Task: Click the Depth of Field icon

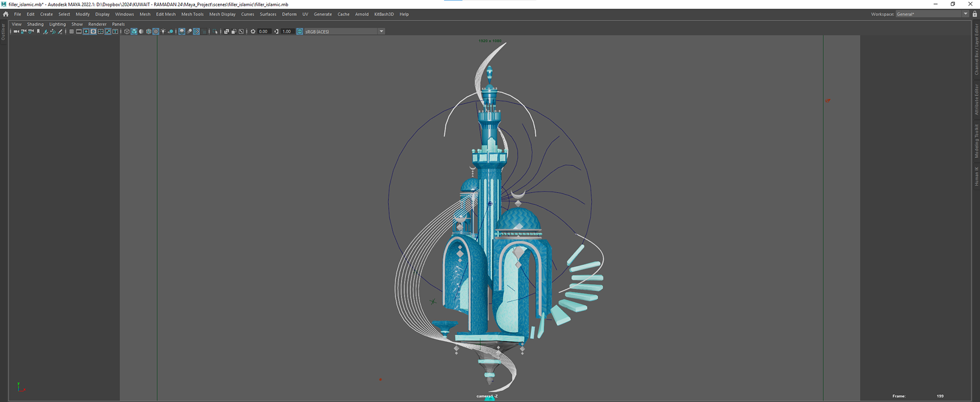Action: pyautogui.click(x=204, y=32)
